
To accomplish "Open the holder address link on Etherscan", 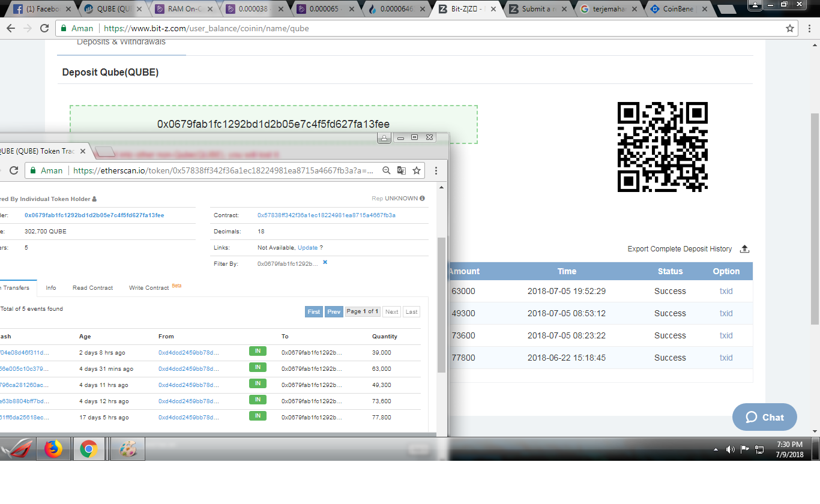I will (x=94, y=215).
